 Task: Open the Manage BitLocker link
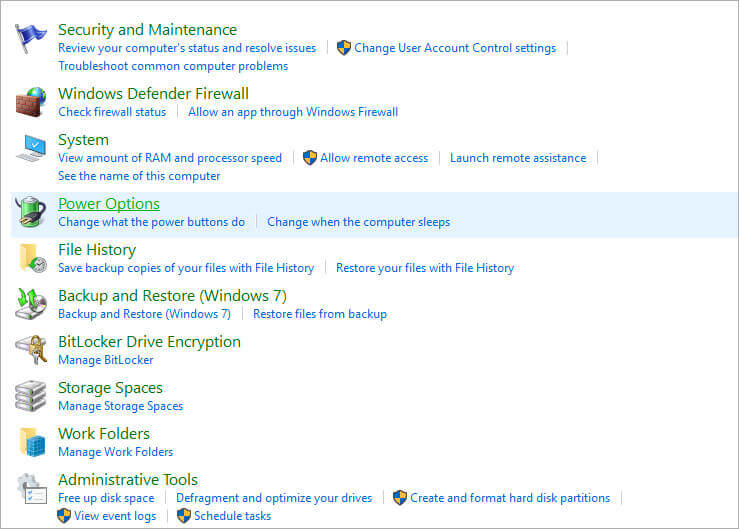pyautogui.click(x=106, y=360)
